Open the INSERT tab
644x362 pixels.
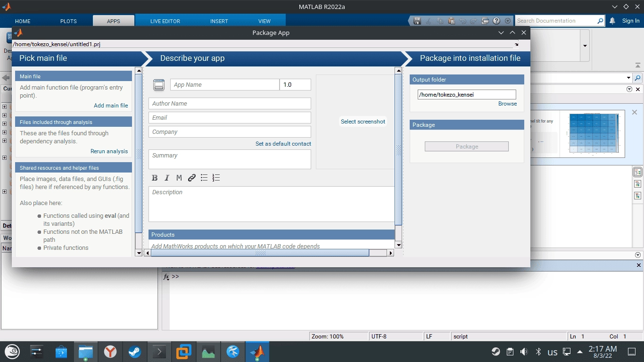219,21
